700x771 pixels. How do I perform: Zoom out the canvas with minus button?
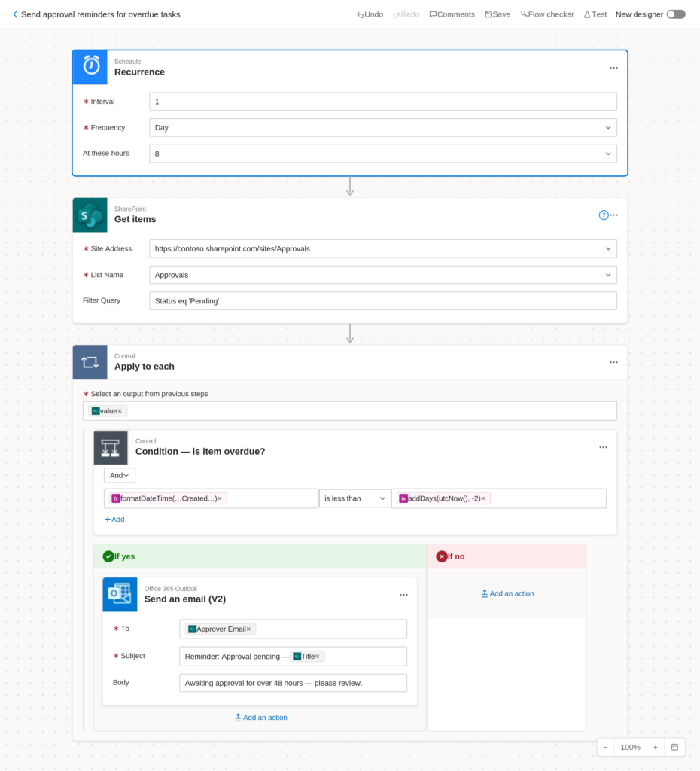(x=606, y=748)
